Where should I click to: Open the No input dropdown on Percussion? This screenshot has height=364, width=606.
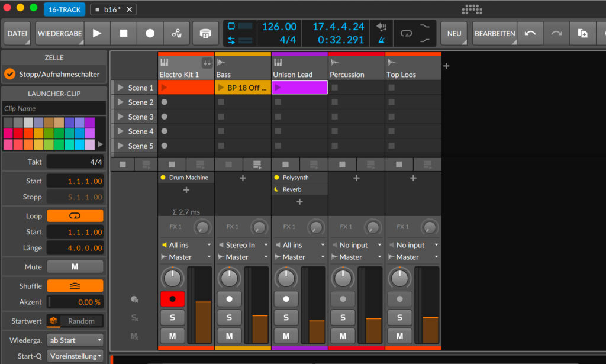click(x=357, y=245)
